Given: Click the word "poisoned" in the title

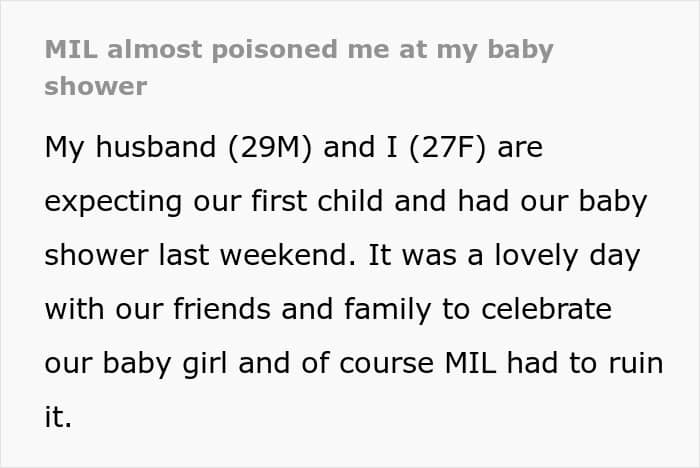Looking at the screenshot, I should point(237,50).
